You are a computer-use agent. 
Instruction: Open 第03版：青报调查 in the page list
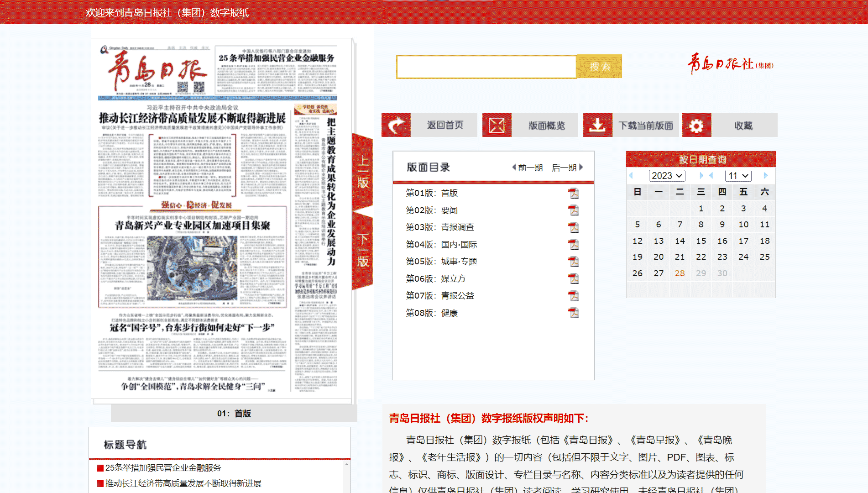[x=440, y=227]
